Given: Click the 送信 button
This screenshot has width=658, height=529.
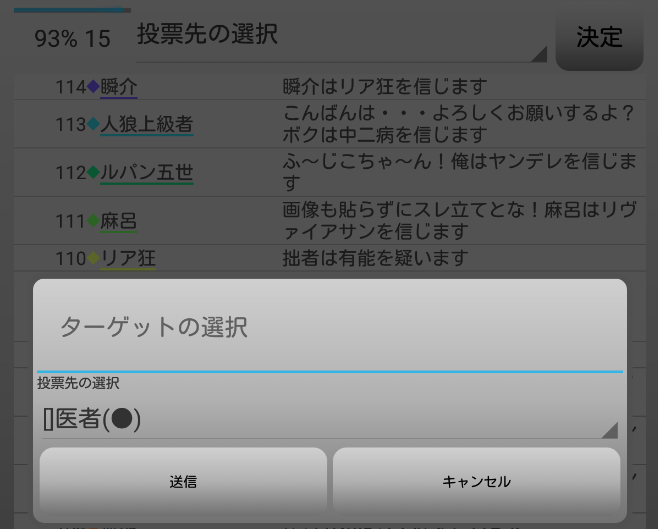Looking at the screenshot, I should 183,481.
